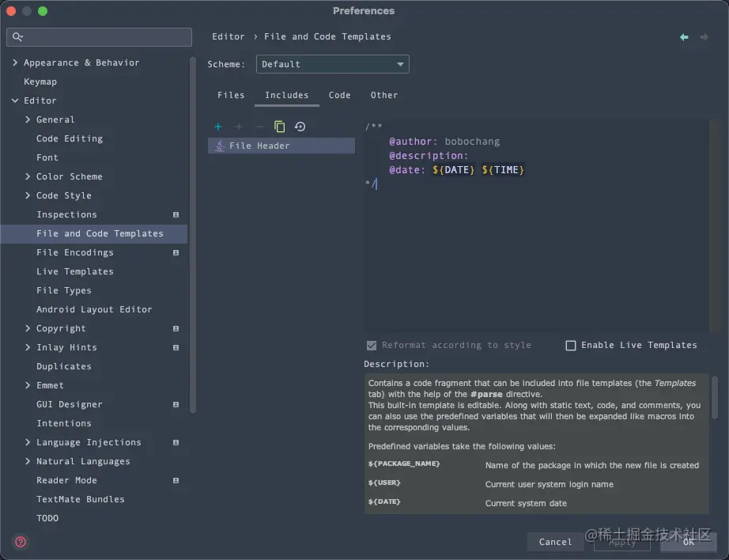Click the project-level icon beside Inspections
The image size is (729, 560).
(x=176, y=215)
